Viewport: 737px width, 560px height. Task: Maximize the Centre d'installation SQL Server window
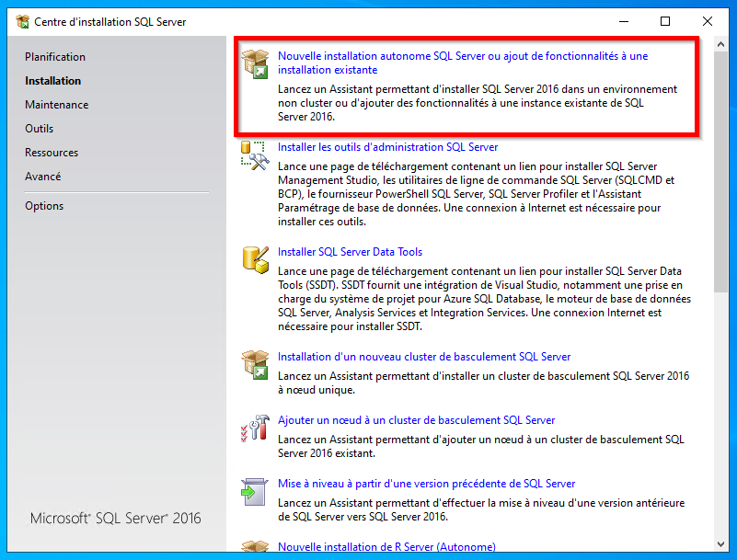click(665, 22)
